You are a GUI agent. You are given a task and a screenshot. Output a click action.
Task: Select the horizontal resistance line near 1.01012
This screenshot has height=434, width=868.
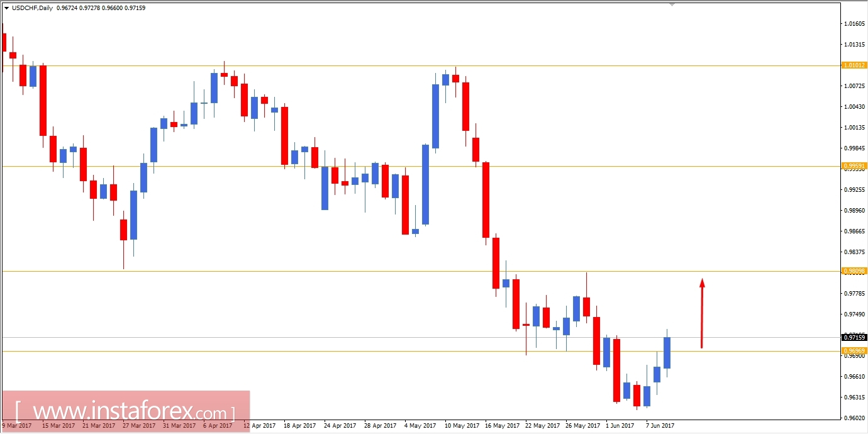(377, 65)
